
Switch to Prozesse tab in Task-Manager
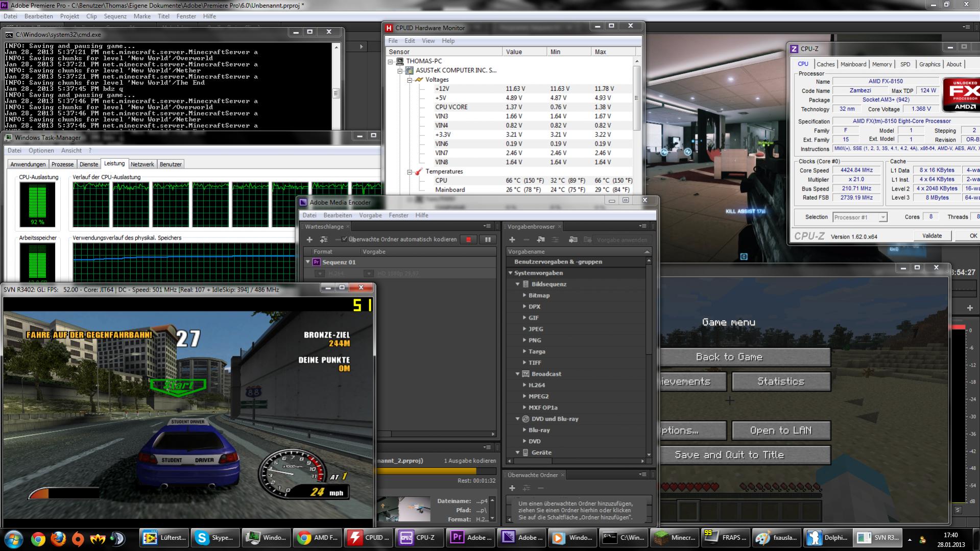click(x=62, y=164)
